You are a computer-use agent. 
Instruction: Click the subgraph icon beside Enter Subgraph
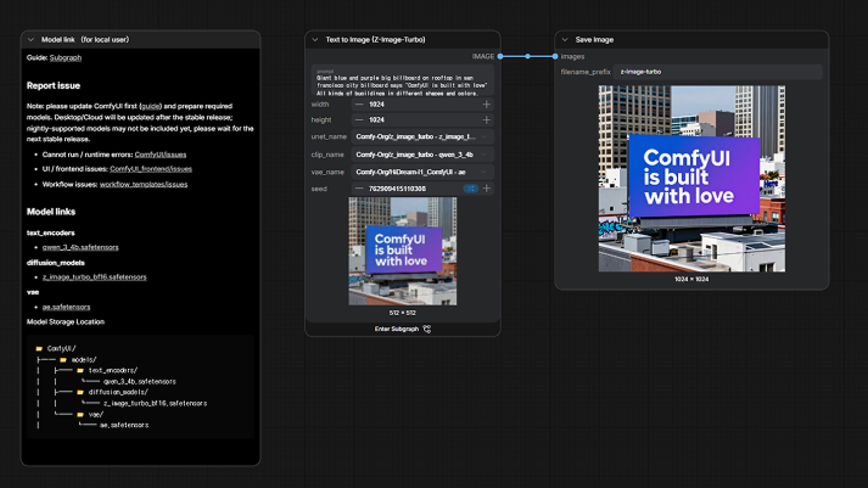427,329
